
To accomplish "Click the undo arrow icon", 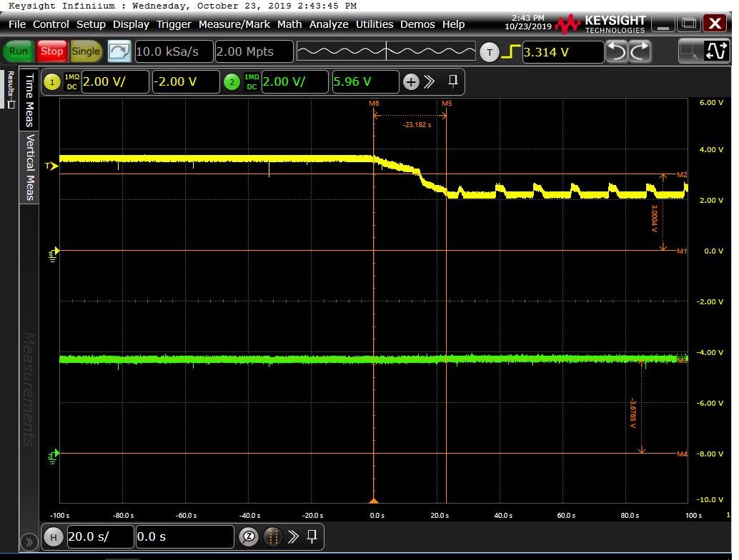I will pyautogui.click(x=616, y=51).
